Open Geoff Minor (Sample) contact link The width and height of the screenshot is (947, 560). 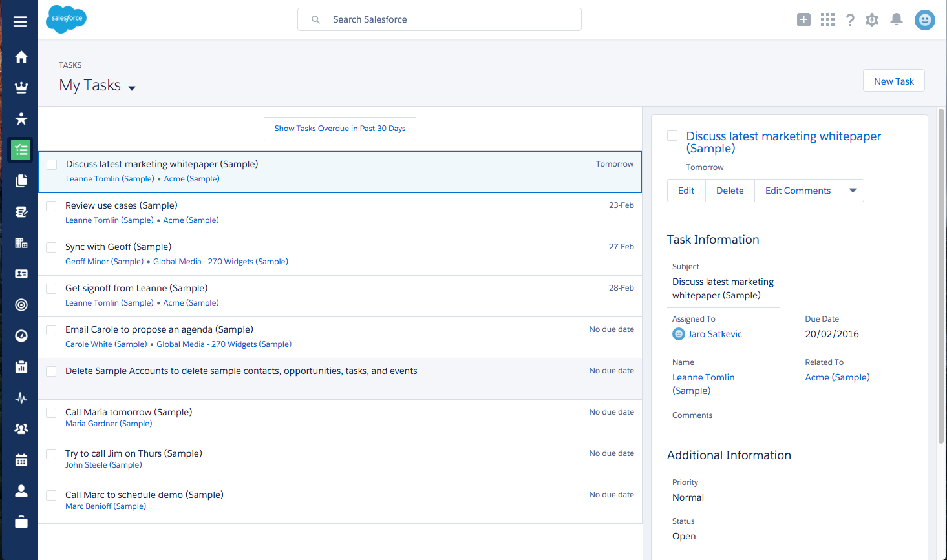pos(104,262)
